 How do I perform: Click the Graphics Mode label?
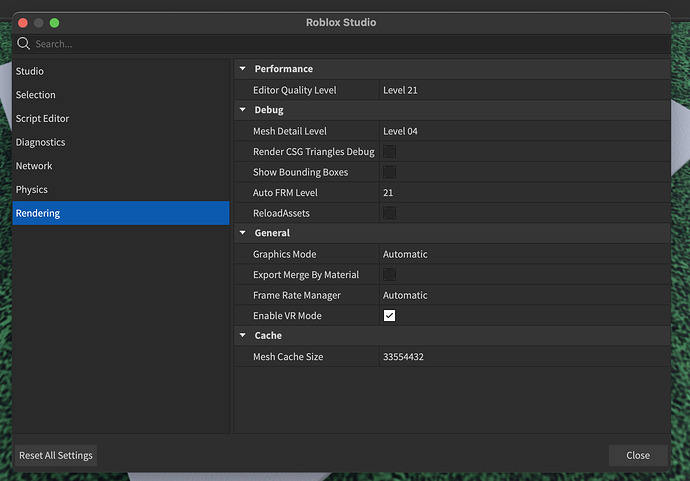[x=284, y=254]
